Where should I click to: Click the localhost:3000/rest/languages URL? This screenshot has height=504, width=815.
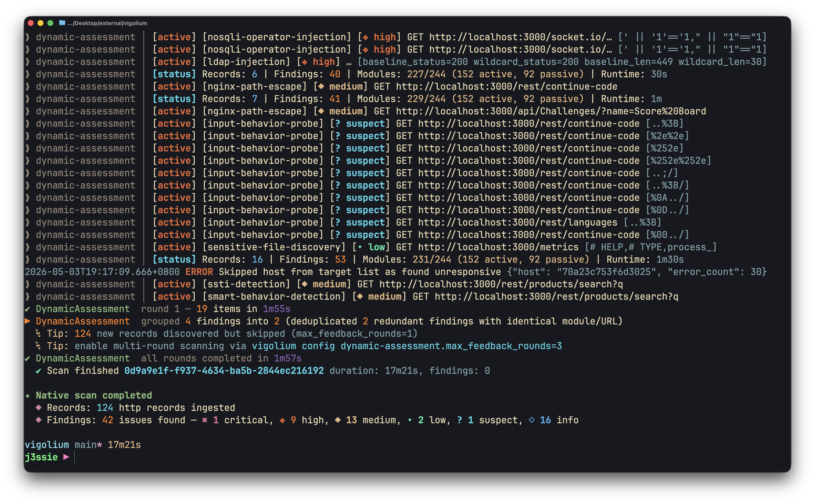click(518, 223)
